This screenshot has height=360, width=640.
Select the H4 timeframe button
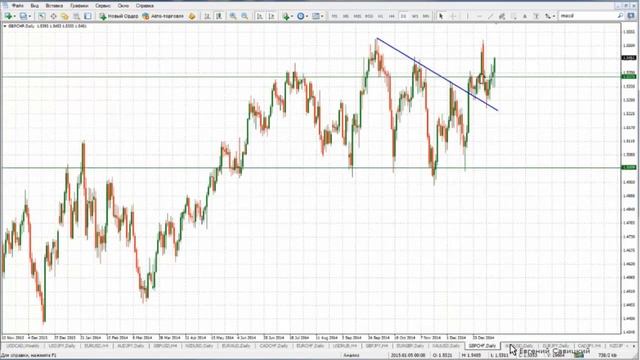(392, 16)
